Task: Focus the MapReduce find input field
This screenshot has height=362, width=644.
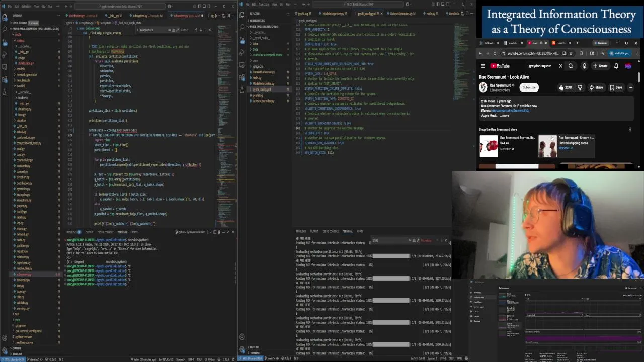Action: click(152, 30)
